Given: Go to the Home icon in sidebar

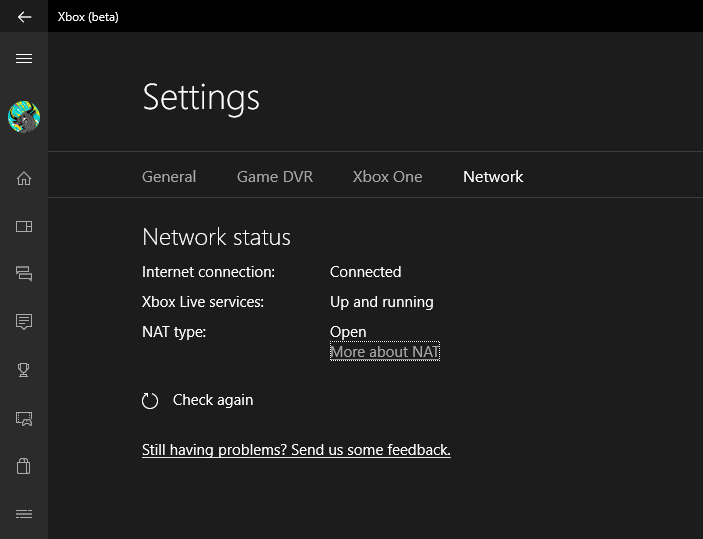Looking at the screenshot, I should 24,179.
